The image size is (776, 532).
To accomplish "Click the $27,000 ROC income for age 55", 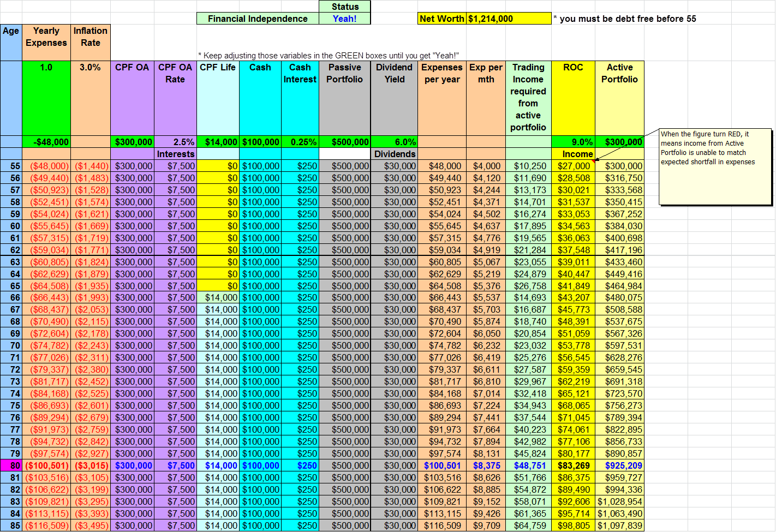I will tap(573, 166).
